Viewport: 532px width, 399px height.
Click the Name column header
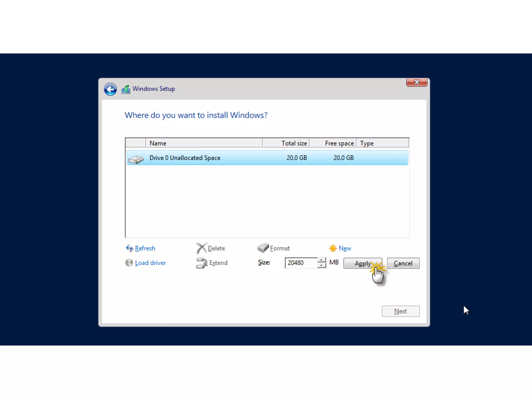(204, 143)
